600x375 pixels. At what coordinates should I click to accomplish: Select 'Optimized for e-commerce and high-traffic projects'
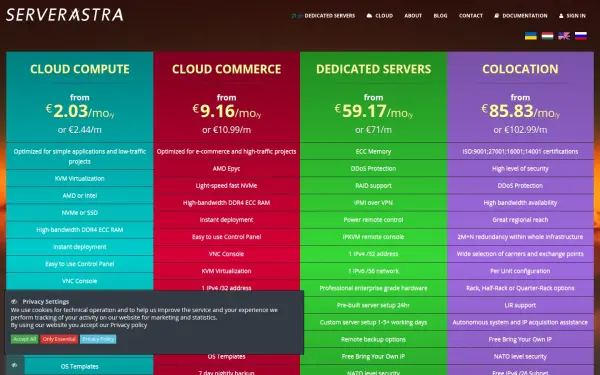pos(227,152)
